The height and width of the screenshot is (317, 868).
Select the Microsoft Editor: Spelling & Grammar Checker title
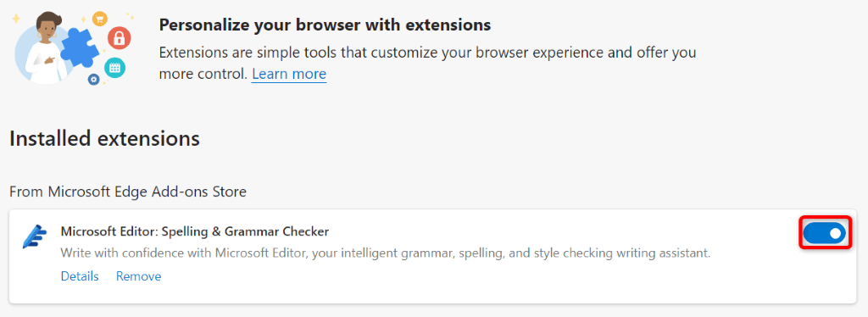195,231
